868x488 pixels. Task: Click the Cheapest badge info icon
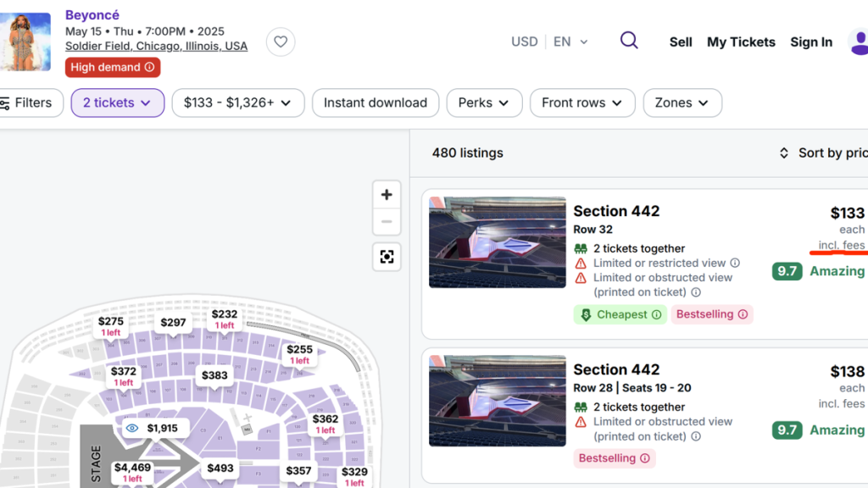[x=656, y=314]
